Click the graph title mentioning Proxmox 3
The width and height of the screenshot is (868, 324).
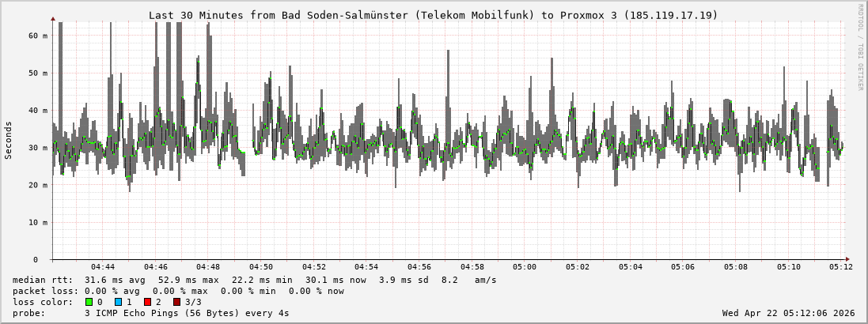[x=433, y=15]
